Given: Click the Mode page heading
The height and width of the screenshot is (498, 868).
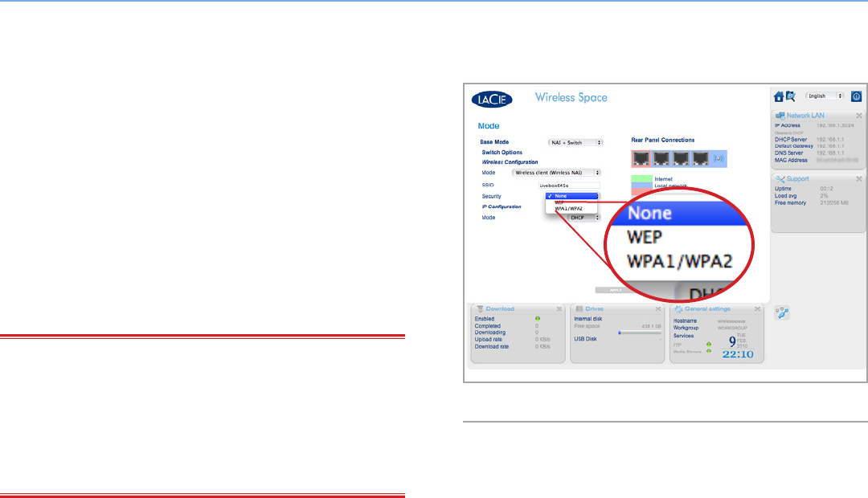Looking at the screenshot, I should tap(489, 126).
